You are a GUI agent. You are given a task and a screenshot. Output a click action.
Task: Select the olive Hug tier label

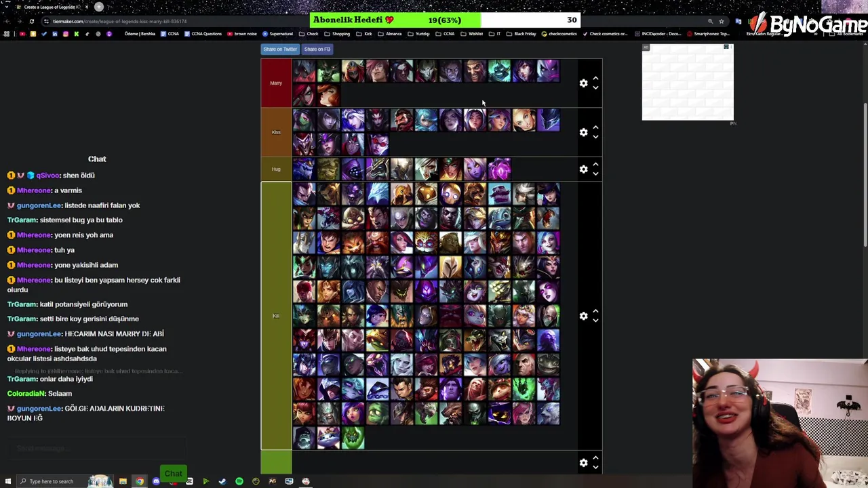click(276, 169)
